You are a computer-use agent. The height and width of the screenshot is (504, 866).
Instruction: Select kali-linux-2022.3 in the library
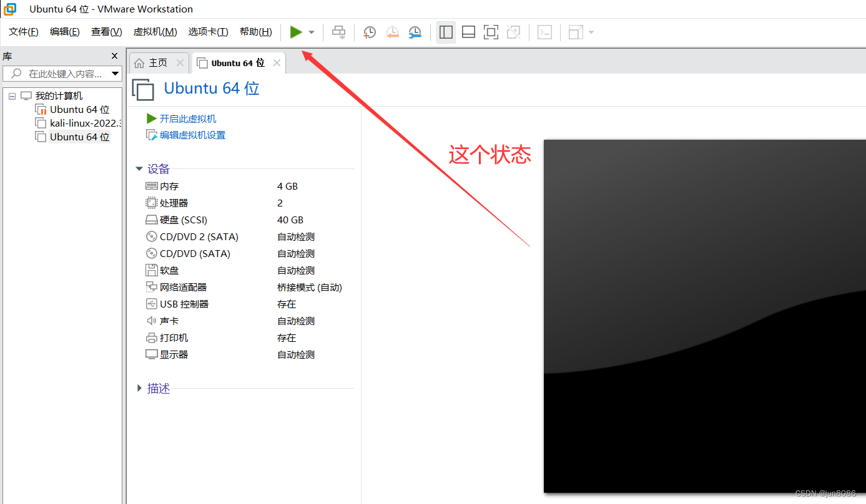coord(86,124)
